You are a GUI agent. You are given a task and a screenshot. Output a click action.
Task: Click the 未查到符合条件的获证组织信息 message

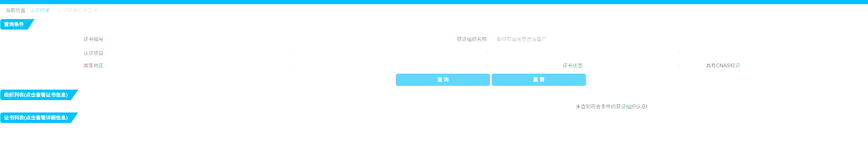pyautogui.click(x=611, y=106)
